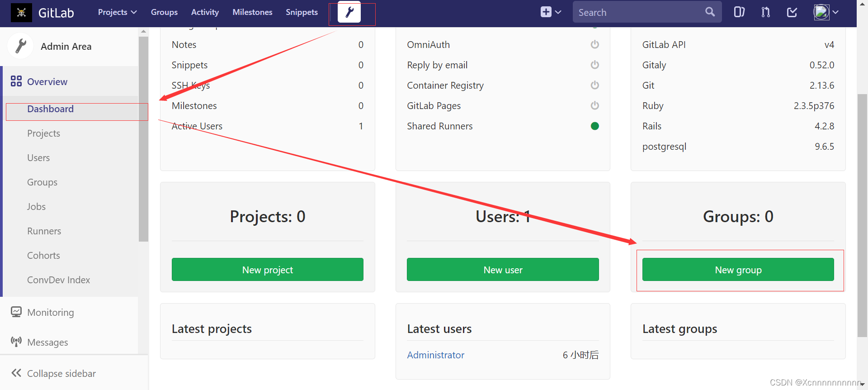Click the Milestones row in statistics
The image size is (868, 390).
coord(268,106)
